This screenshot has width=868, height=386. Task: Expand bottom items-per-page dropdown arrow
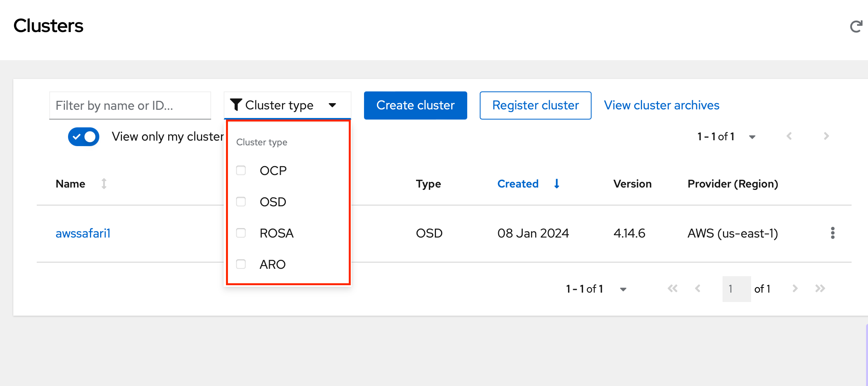click(623, 289)
